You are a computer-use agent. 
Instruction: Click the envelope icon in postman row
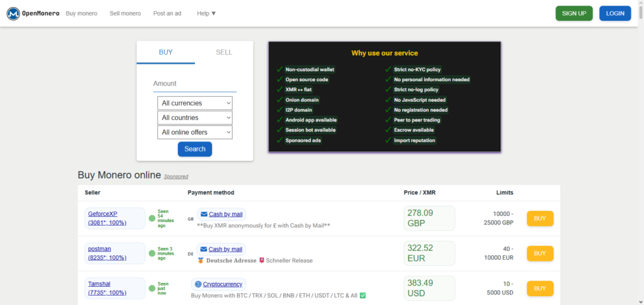pos(204,249)
